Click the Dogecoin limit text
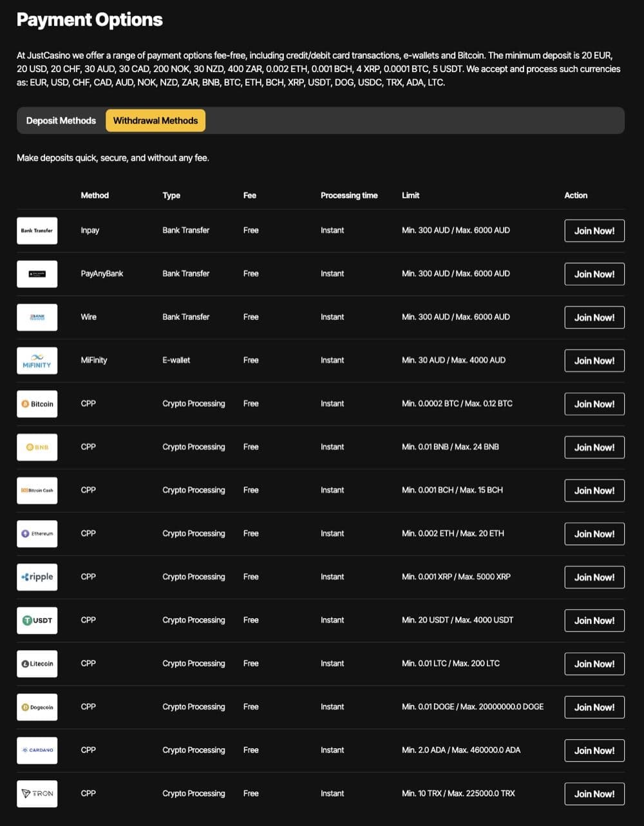This screenshot has width=644, height=826. 473,706
